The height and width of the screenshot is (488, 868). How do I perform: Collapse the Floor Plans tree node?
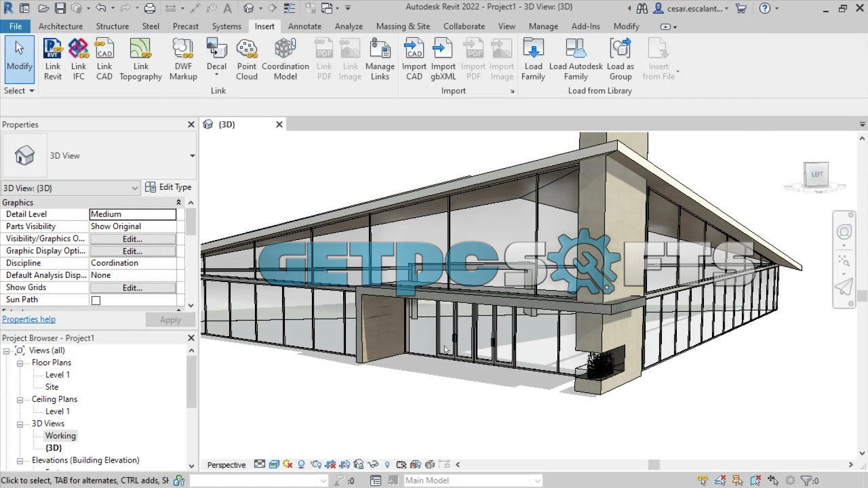click(x=20, y=363)
